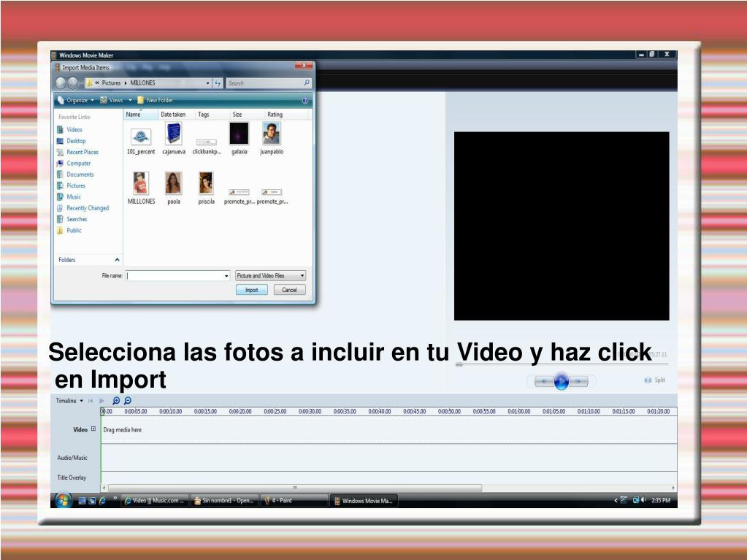Cancel the Import Media Items dialog
The height and width of the screenshot is (560, 747).
(x=289, y=290)
